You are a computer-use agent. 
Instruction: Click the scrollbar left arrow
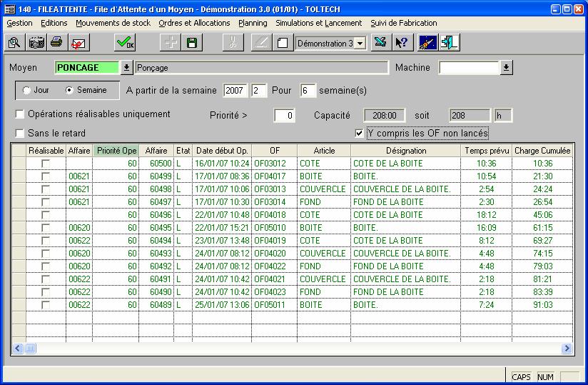(18, 349)
